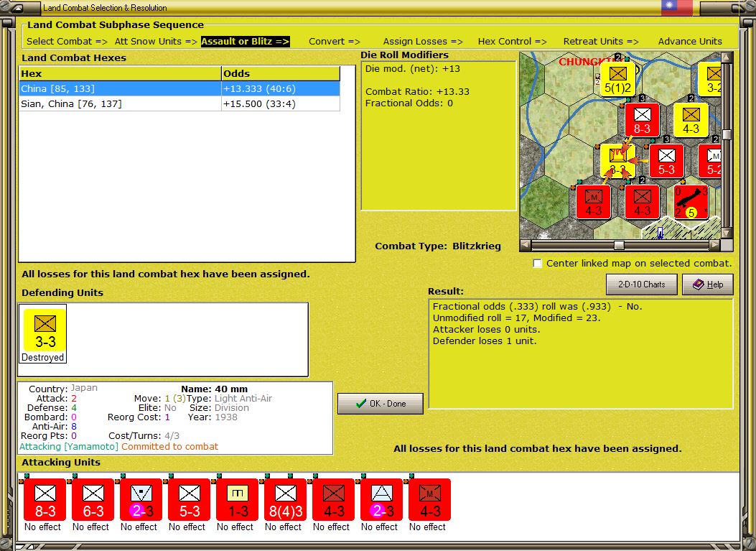Click the Die mod. (net): +13 text
The width and height of the screenshot is (756, 551).
tap(412, 68)
